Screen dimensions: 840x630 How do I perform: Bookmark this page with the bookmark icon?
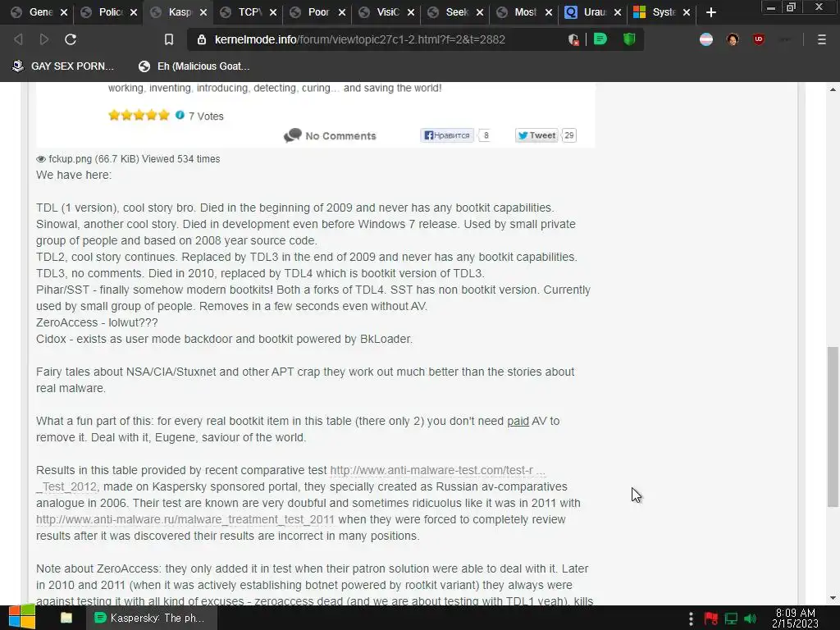point(169,39)
